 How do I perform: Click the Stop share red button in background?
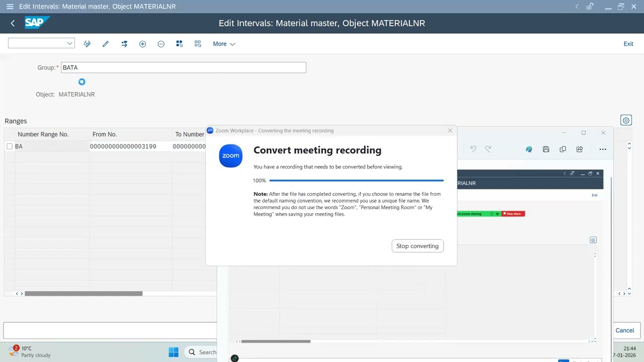513,214
